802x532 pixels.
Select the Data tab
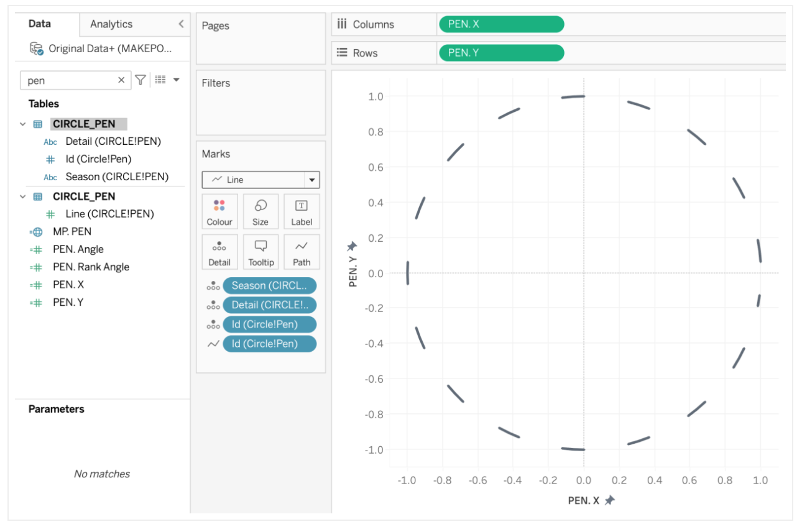[40, 24]
